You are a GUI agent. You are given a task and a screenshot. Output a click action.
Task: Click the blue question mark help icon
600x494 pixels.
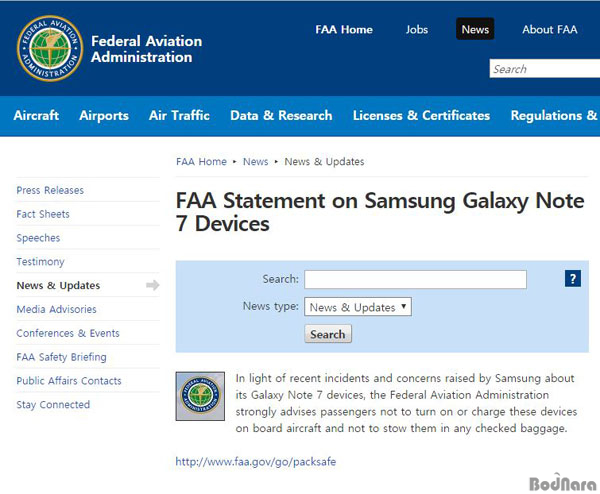tap(572, 278)
